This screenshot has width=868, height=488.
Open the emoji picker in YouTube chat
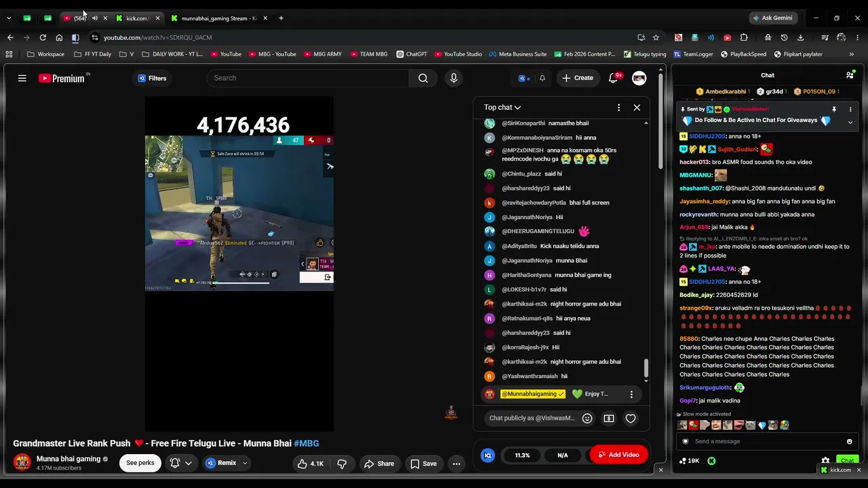pos(587,418)
